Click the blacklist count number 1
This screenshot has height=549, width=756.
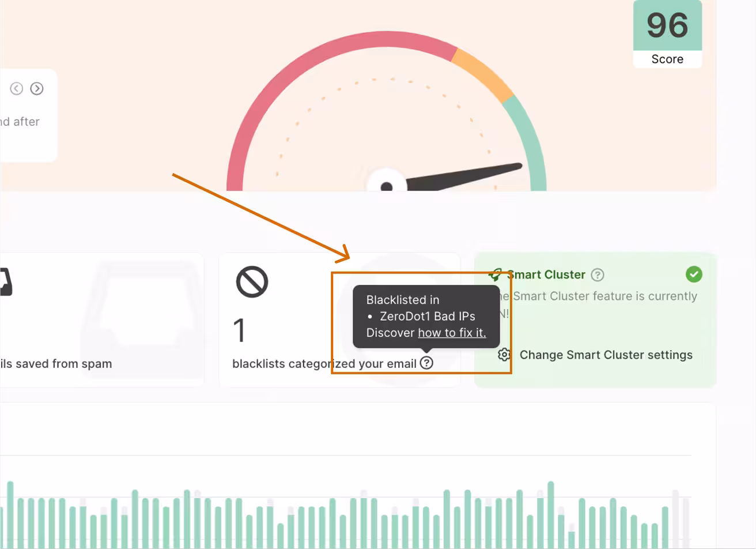tap(239, 330)
